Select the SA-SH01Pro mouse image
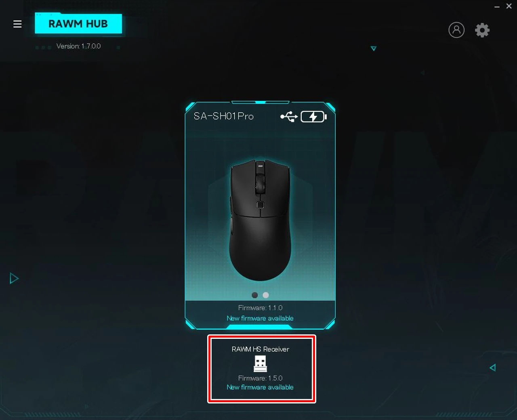This screenshot has height=420, width=517. point(260,220)
